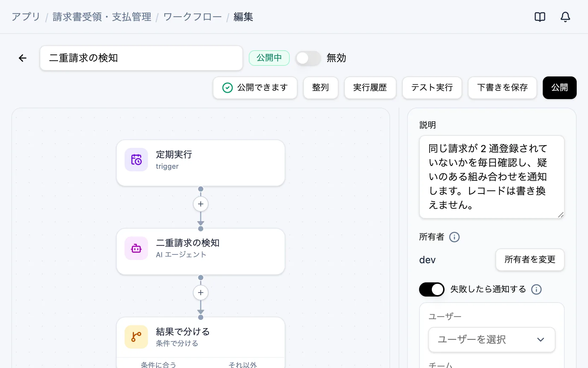Image resolution: width=588 pixels, height=368 pixels.
Task: Click the back arrow icon
Action: 23,58
